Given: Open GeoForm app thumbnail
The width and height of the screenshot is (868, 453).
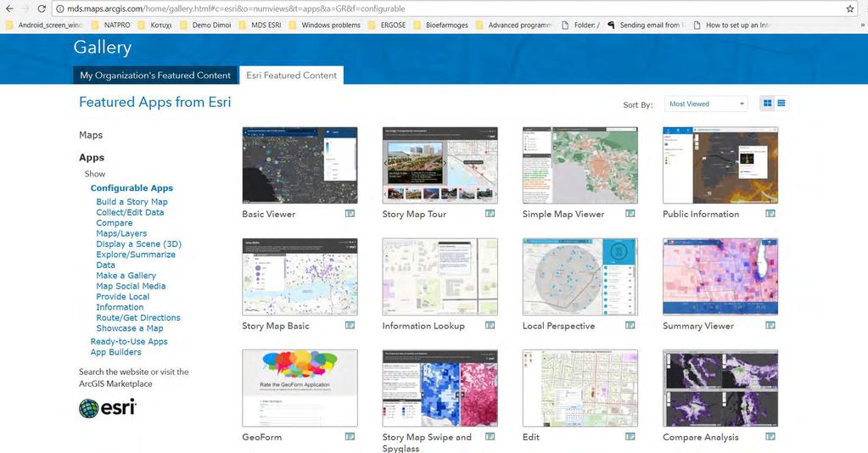Looking at the screenshot, I should (x=300, y=389).
